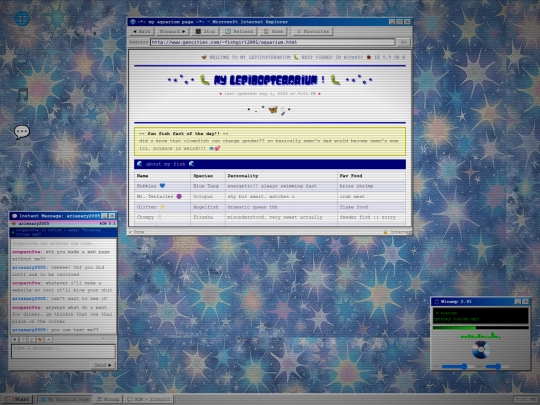Image resolution: width=540 pixels, height=405 pixels.
Task: Switch to the AIM taskbar item
Action: click(x=149, y=399)
